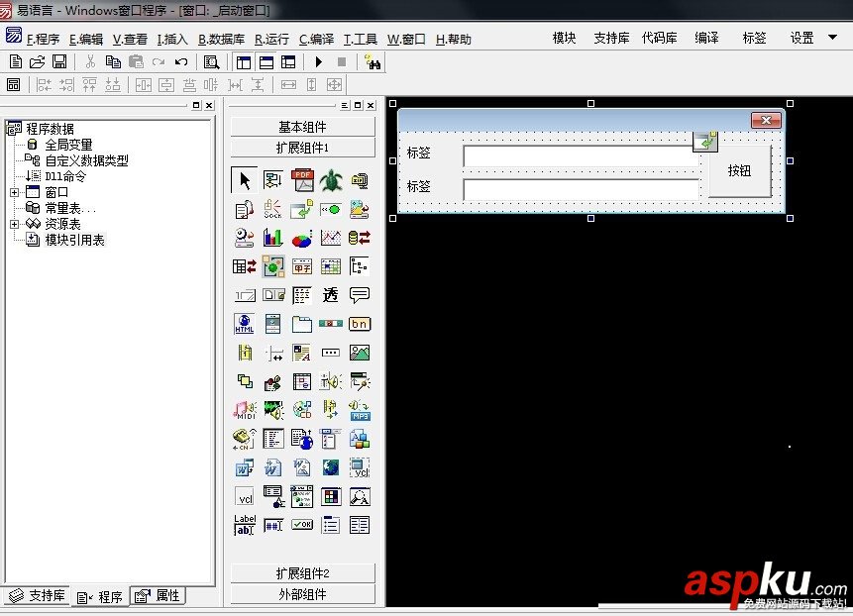Open the C.编译 menu
The image size is (853, 616).
pyautogui.click(x=316, y=40)
